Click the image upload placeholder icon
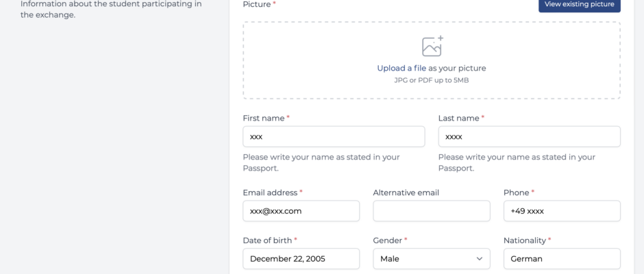This screenshot has height=274, width=644. point(432,46)
